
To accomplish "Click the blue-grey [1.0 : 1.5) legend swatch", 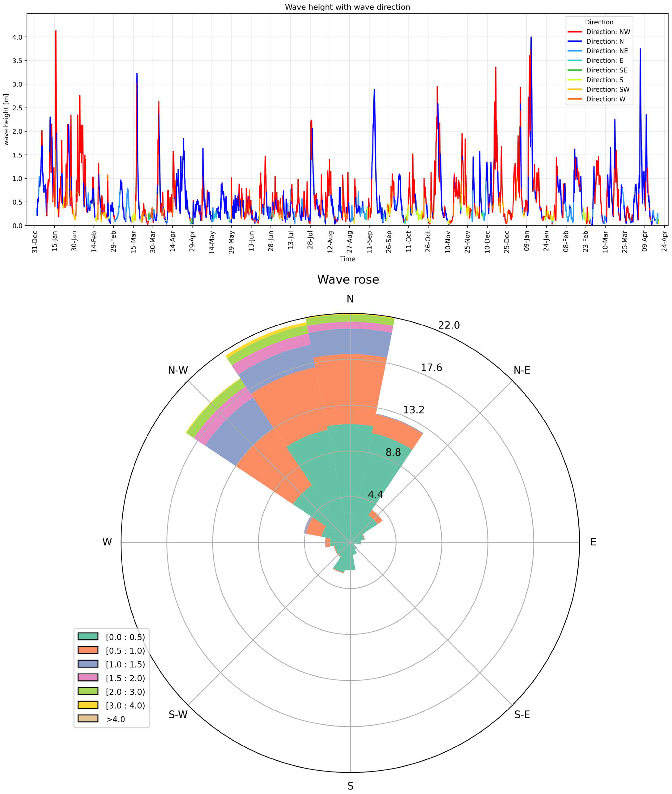I will (88, 664).
